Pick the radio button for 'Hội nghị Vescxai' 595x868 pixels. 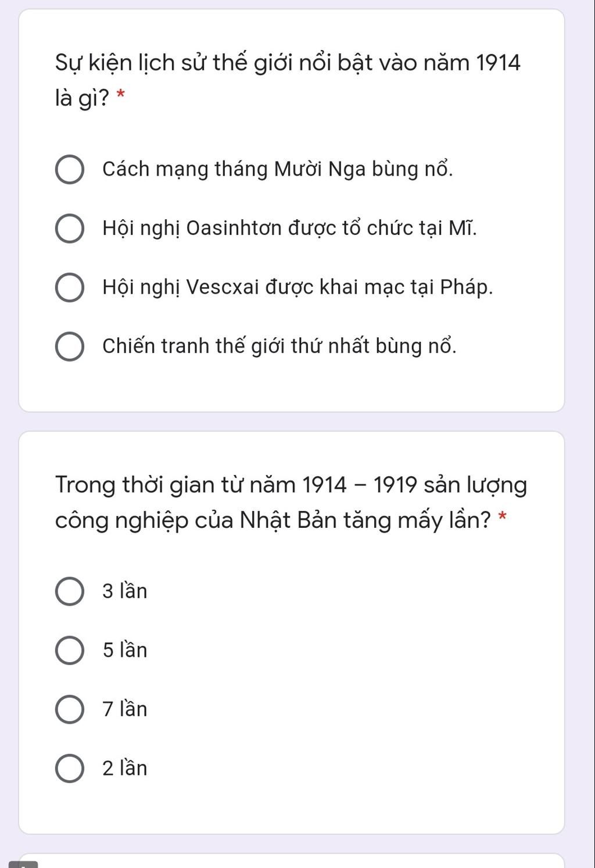tap(70, 288)
